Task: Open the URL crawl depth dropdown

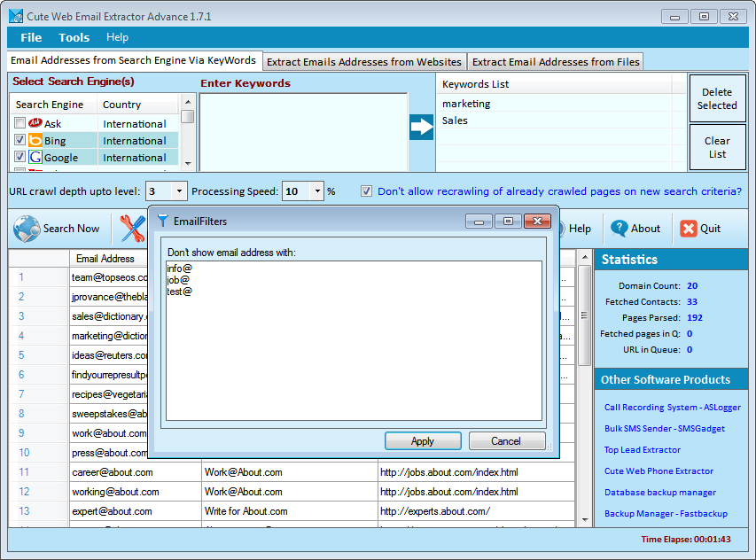Action: [x=179, y=191]
